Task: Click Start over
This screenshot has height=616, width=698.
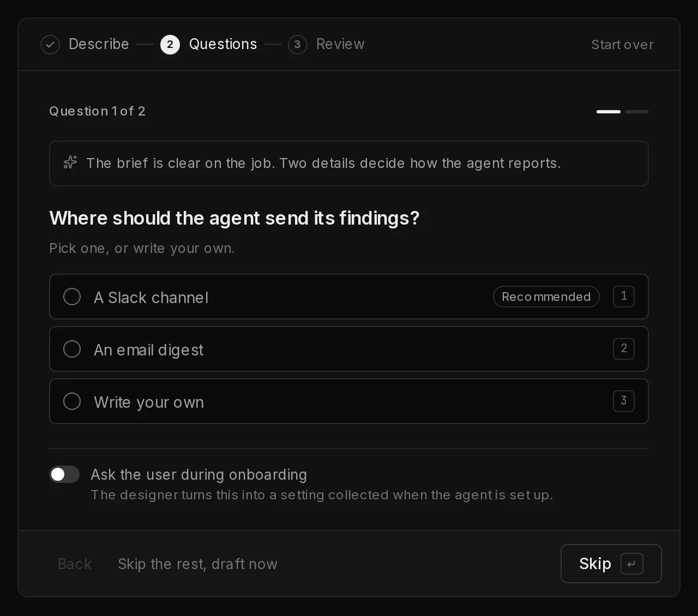Action: tap(623, 45)
